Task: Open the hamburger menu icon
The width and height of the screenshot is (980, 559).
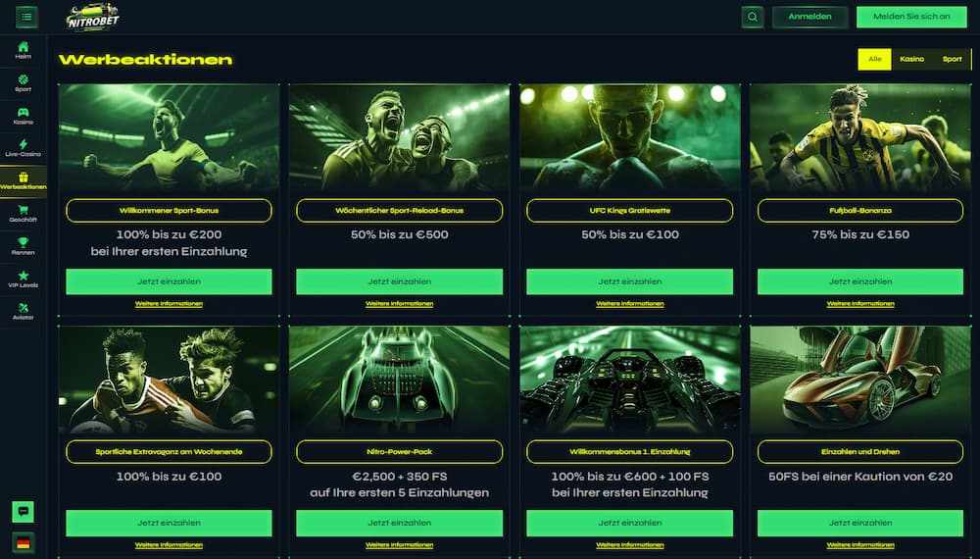Action: pos(26,17)
